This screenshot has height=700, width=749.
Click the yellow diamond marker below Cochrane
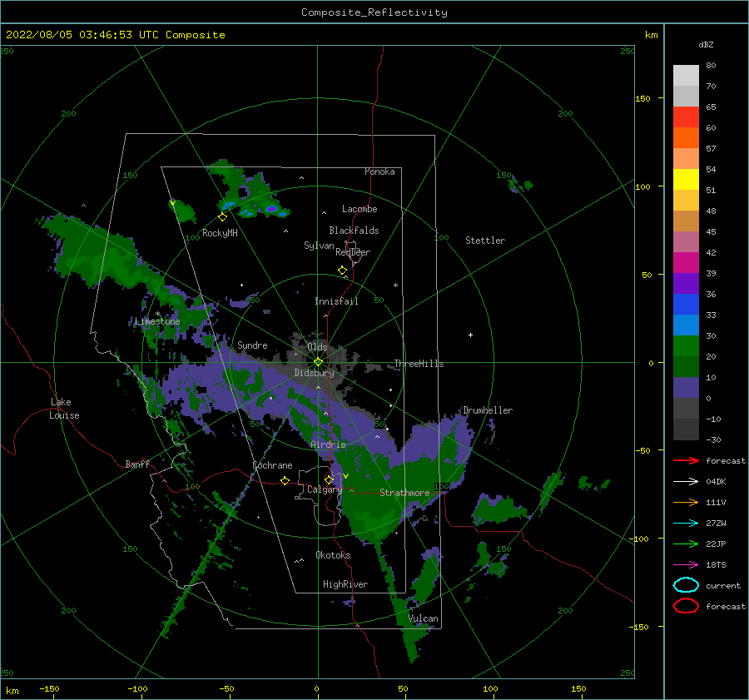tap(285, 480)
